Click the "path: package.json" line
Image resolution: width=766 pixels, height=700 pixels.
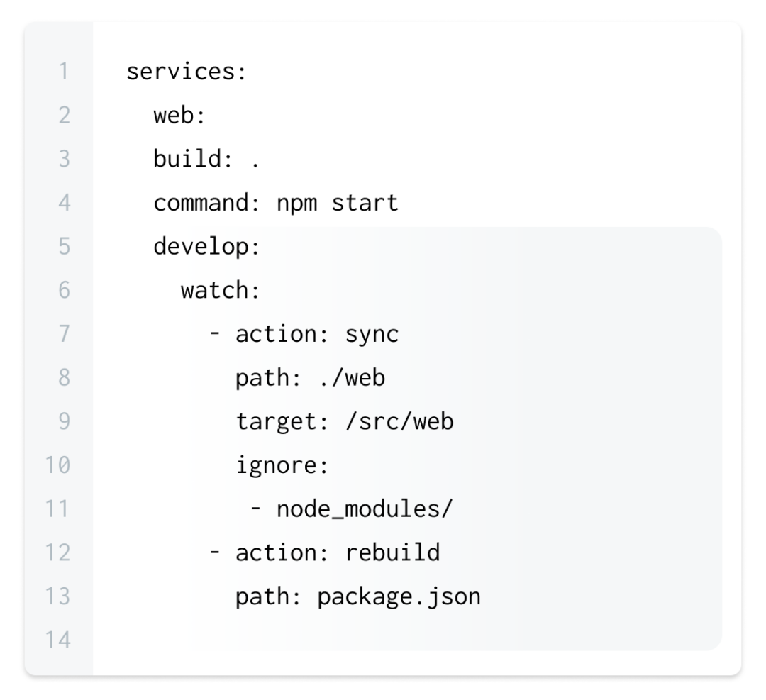(357, 597)
